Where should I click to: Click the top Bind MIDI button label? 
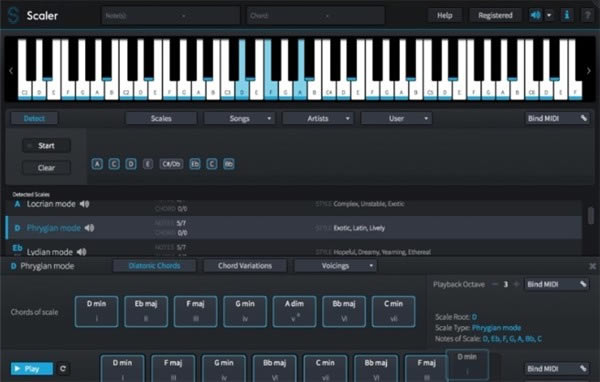click(543, 118)
